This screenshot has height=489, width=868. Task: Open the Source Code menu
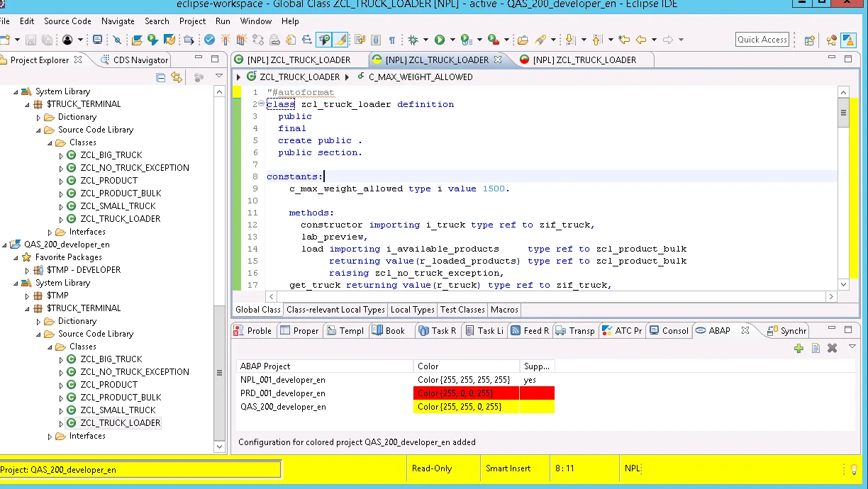coord(67,21)
